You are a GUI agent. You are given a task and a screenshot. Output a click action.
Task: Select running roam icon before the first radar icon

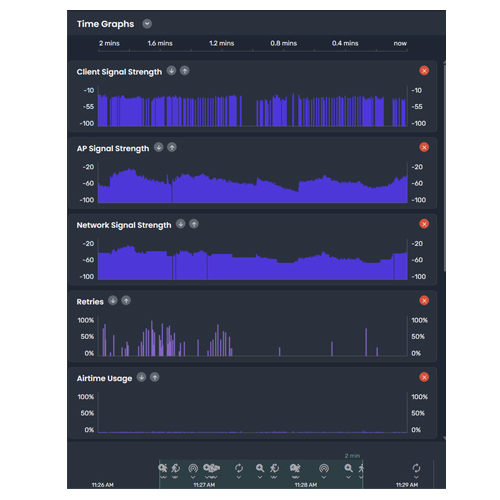tap(175, 468)
